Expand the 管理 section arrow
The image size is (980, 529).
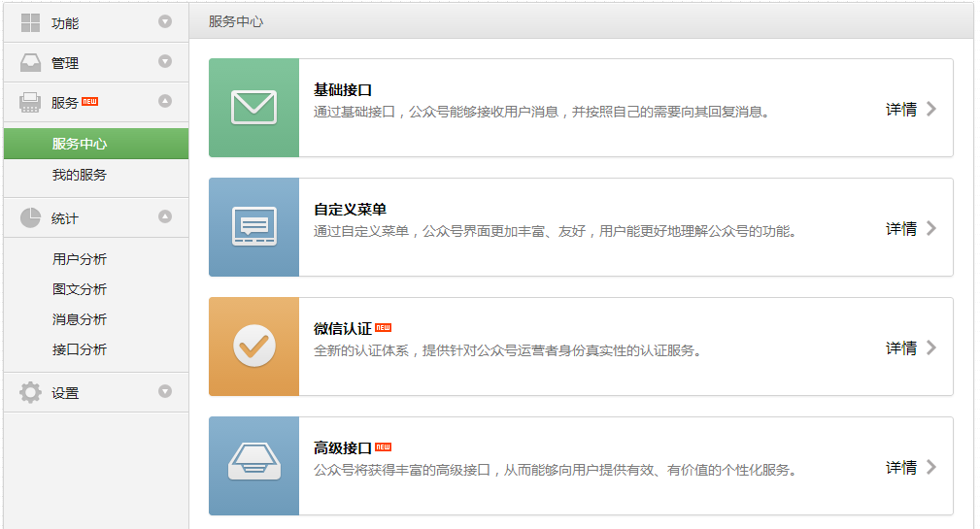click(x=165, y=61)
